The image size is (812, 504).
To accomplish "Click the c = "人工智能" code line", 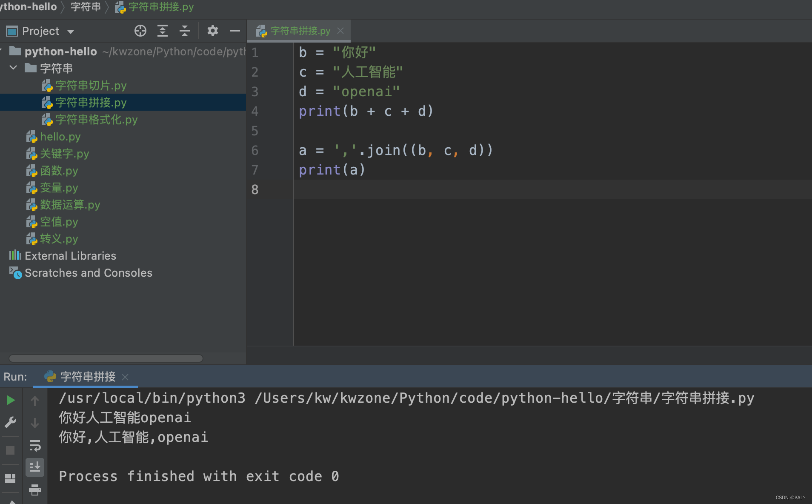I will 351,72.
